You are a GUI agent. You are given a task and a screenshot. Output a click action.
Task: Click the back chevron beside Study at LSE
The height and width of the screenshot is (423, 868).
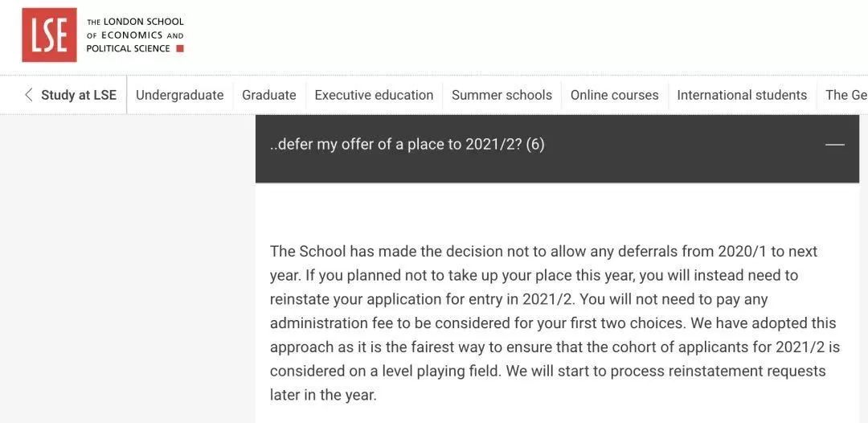tap(28, 95)
